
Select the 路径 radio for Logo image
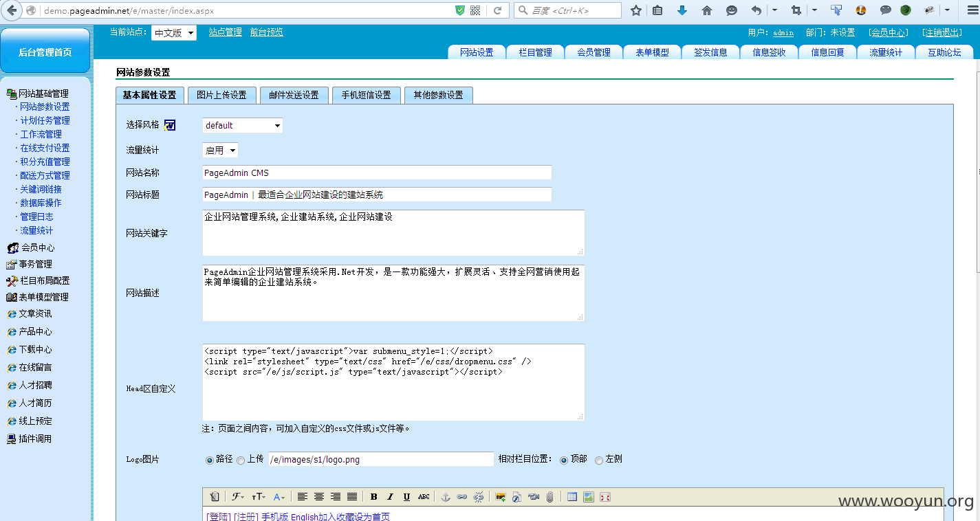click(210, 461)
